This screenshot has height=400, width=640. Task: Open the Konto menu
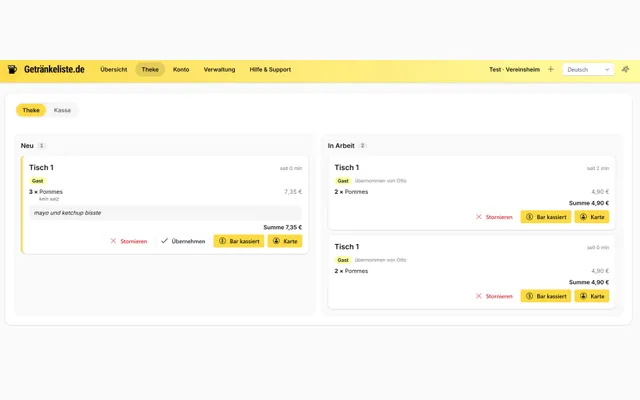click(181, 69)
